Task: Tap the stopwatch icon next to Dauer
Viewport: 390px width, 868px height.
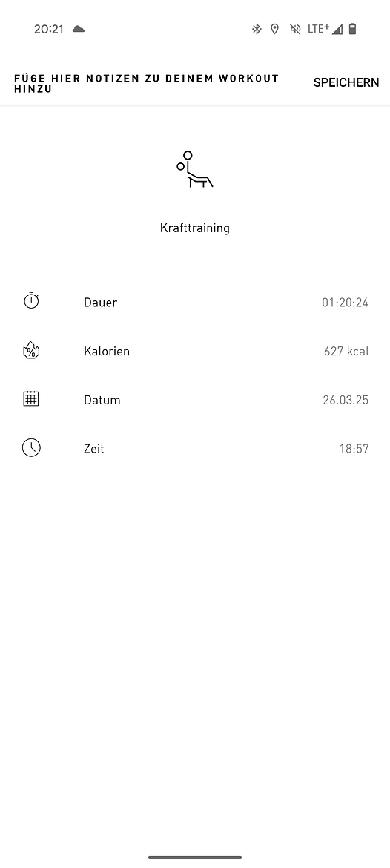Action: [32, 300]
